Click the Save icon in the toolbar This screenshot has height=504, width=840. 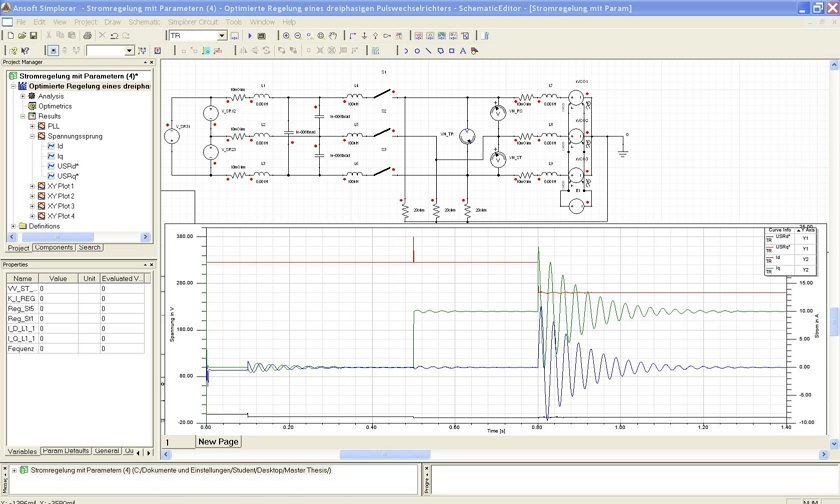point(33,36)
